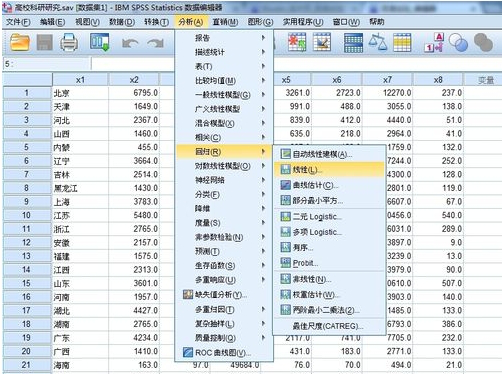Click x7 cell value 12270.0
Viewport: 502px width, 388px height.
(x=387, y=93)
